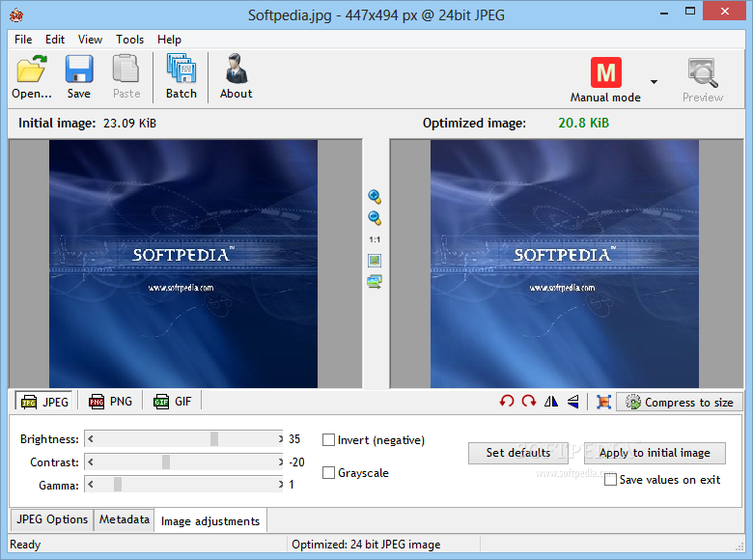Image resolution: width=753 pixels, height=560 pixels.
Task: Open the Help menu
Action: [x=169, y=40]
